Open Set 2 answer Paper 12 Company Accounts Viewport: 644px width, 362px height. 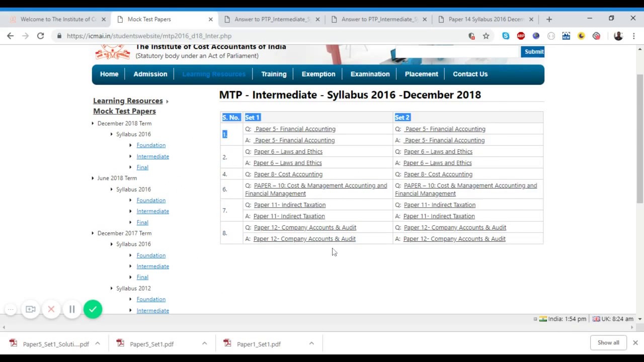(x=454, y=239)
